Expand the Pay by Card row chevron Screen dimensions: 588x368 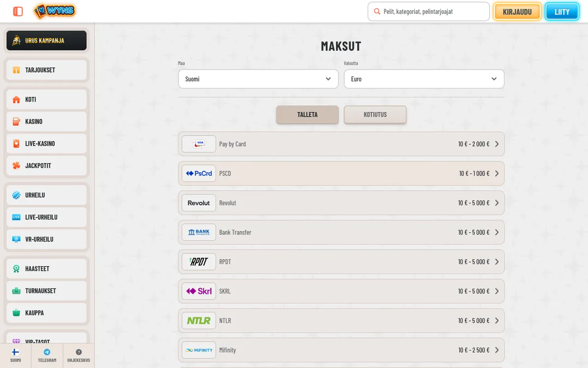click(x=497, y=144)
